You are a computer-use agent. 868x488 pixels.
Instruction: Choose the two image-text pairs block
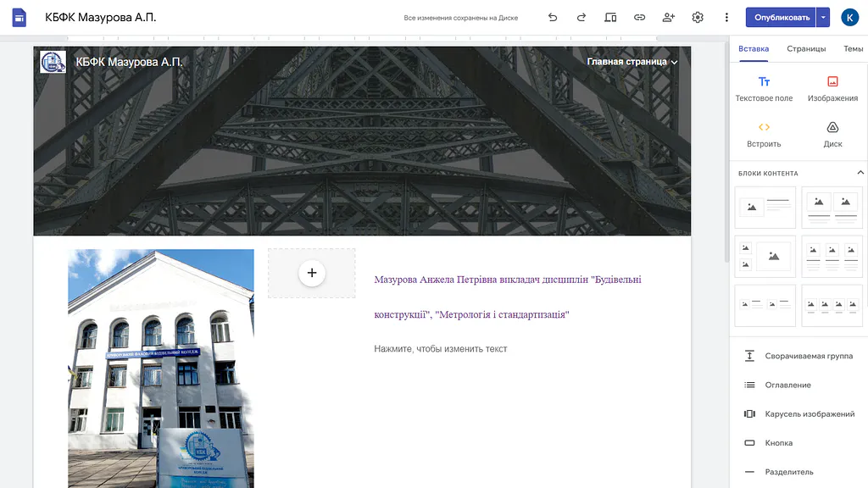(x=765, y=306)
